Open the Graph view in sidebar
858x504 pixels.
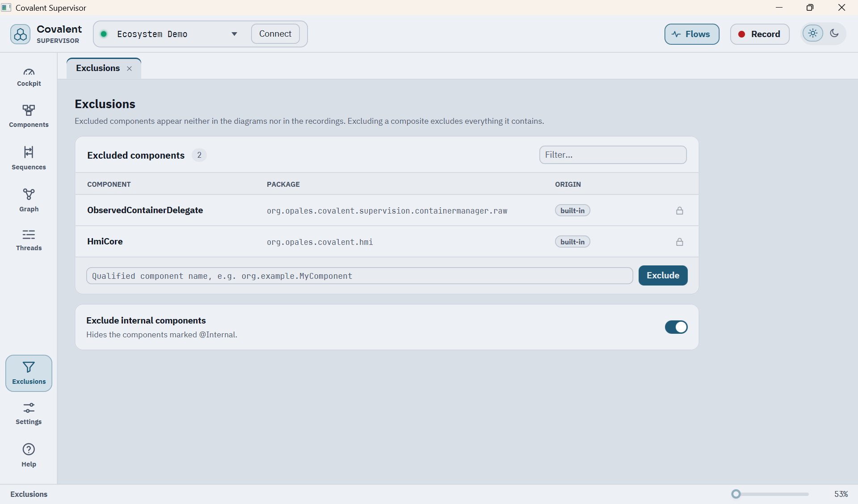coord(29,200)
